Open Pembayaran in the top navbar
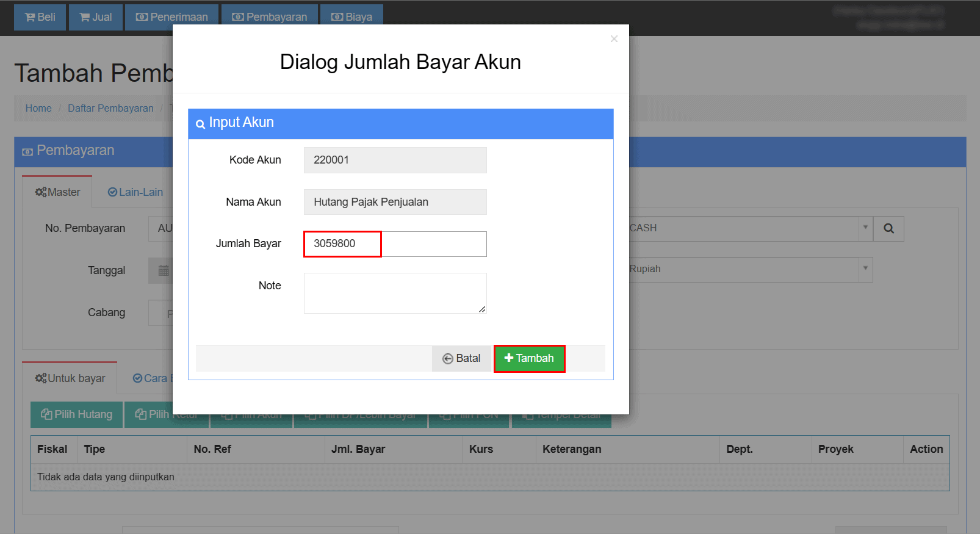 [x=269, y=17]
